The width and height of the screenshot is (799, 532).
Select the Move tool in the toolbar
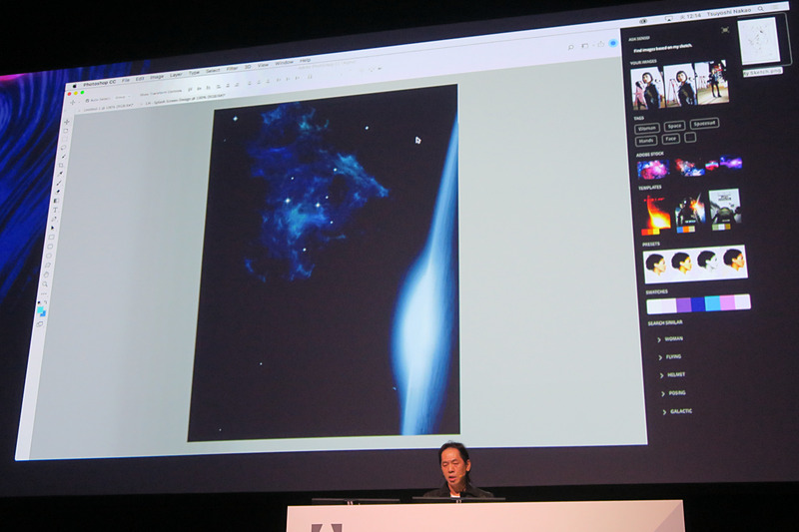pos(67,122)
